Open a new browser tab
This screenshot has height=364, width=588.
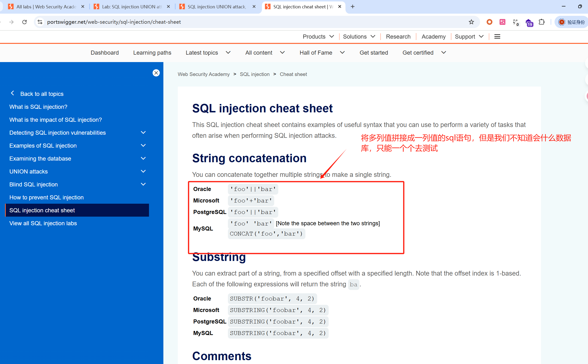point(353,6)
